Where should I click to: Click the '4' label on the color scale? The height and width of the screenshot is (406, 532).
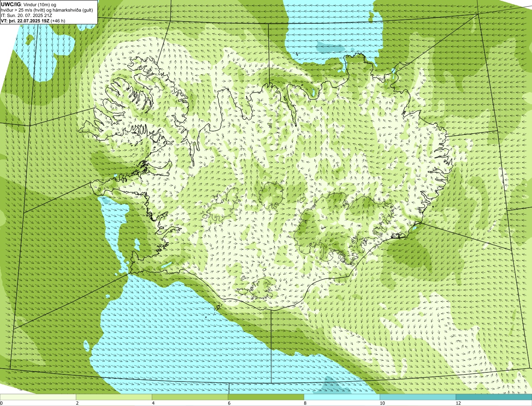(x=153, y=403)
